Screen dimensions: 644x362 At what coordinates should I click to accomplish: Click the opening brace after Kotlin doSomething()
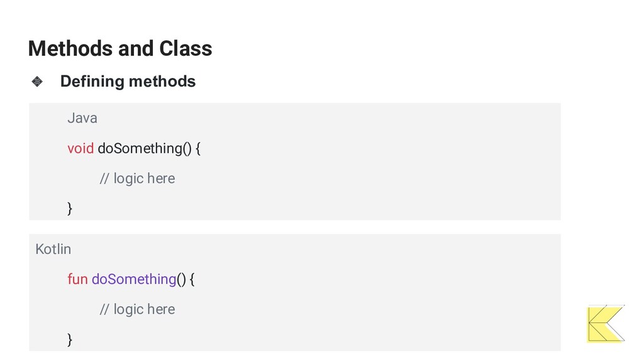click(x=192, y=279)
